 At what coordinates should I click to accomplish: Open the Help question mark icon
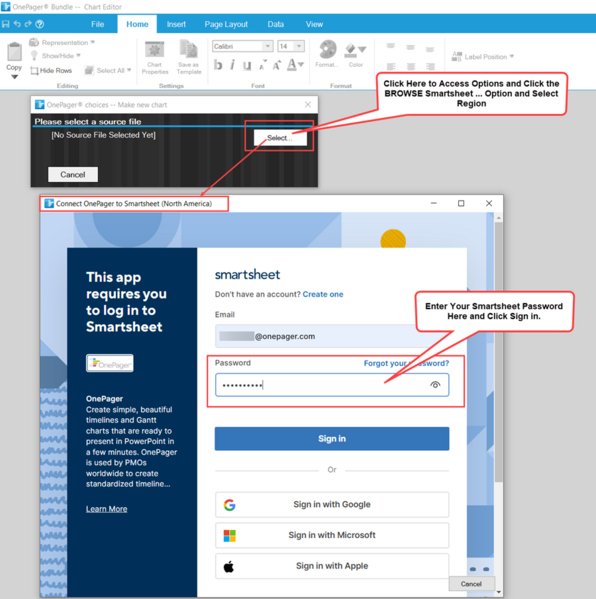pyautogui.click(x=40, y=24)
